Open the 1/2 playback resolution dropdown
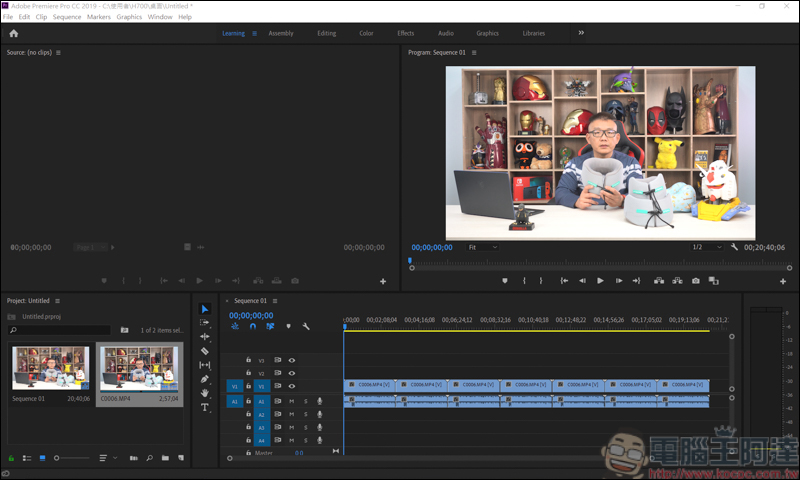Image resolution: width=800 pixels, height=480 pixels. [707, 247]
